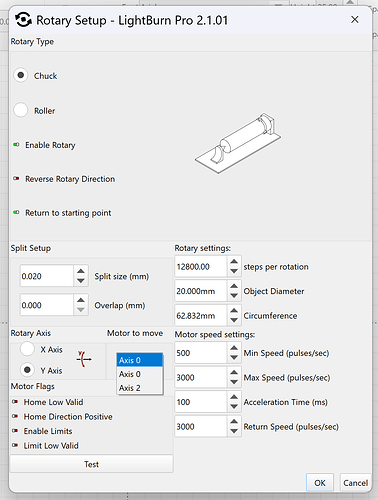
Task: Toggle the Enable Rotary switch
Action: point(16,145)
